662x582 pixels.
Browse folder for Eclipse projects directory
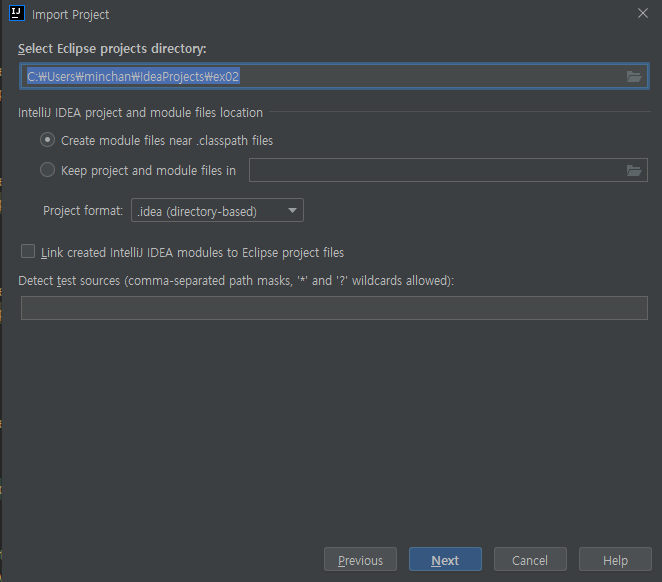tap(634, 76)
